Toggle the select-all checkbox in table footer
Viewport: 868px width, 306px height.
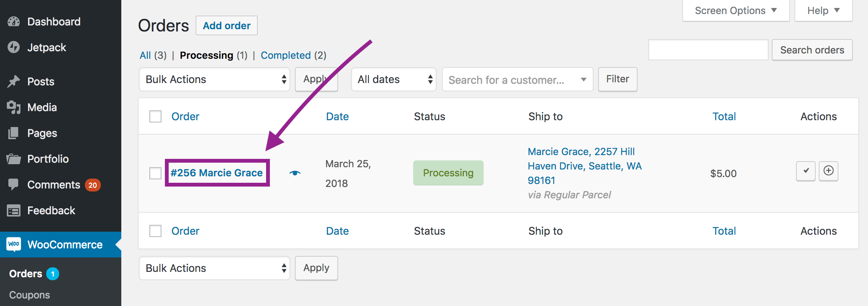[x=155, y=231]
